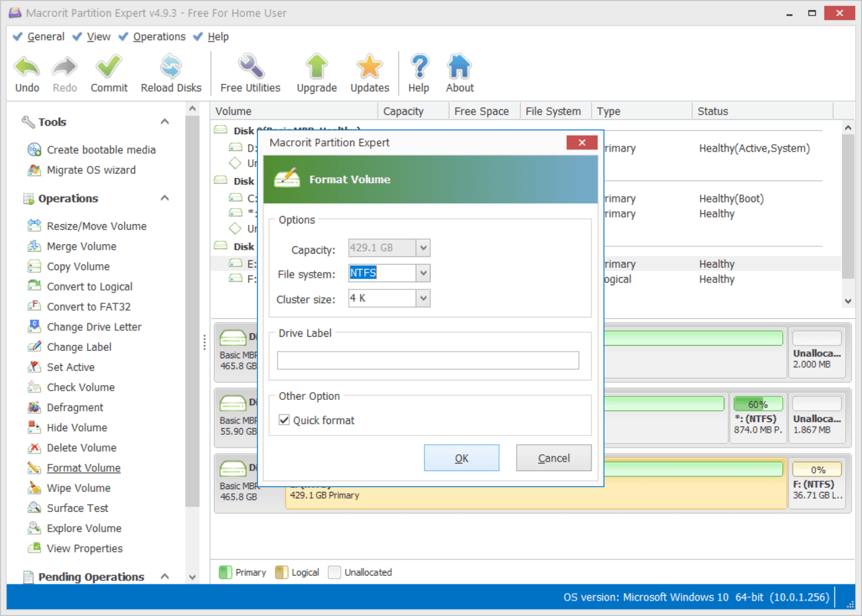862x616 pixels.
Task: Uncheck the Quick format option
Action: pyautogui.click(x=284, y=419)
